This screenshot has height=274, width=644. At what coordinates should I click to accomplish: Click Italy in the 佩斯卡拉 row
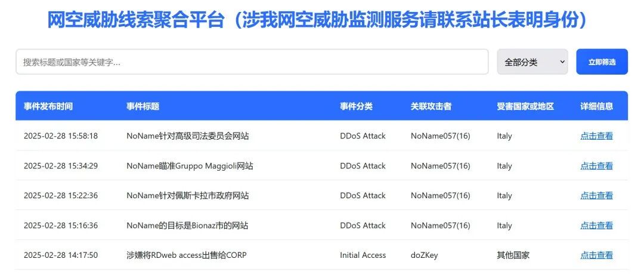(504, 195)
